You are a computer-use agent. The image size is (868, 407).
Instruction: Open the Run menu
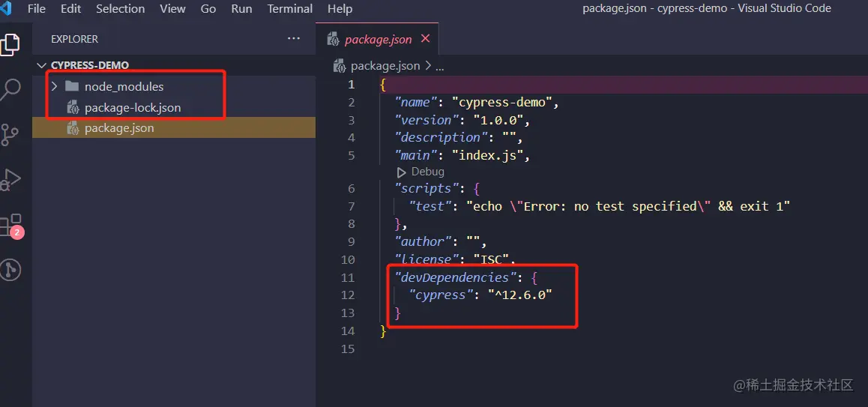click(x=241, y=9)
